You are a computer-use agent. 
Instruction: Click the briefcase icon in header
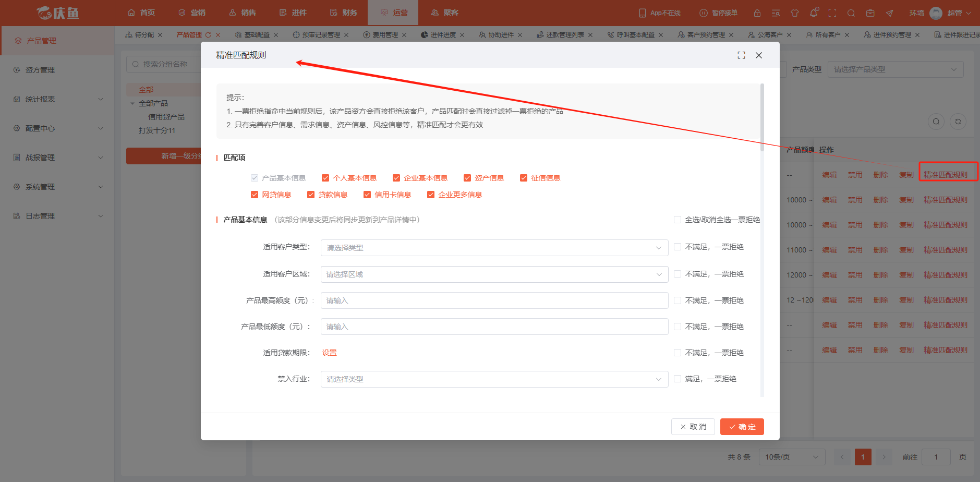(x=870, y=13)
